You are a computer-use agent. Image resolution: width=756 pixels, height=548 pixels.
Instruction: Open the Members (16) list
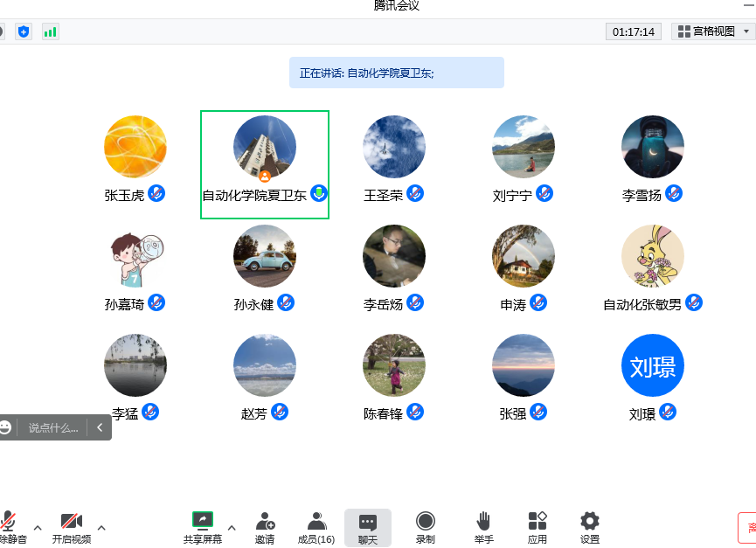click(x=316, y=526)
